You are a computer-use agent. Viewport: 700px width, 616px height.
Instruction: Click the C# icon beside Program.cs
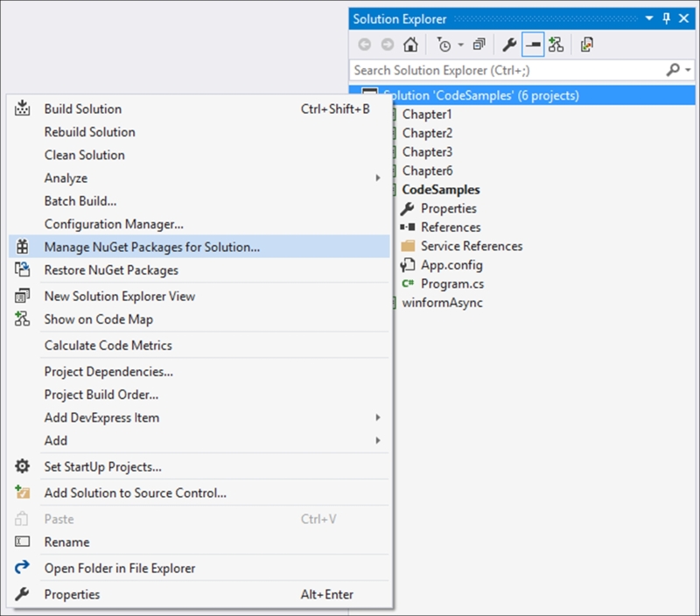click(x=408, y=283)
